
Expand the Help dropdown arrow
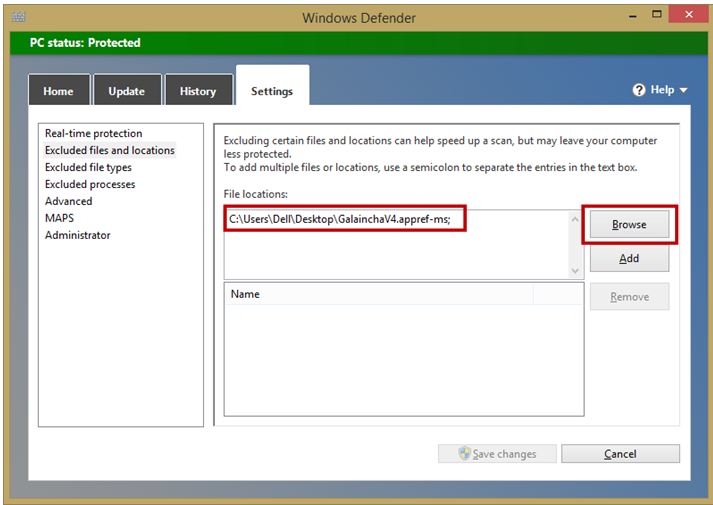coord(684,91)
